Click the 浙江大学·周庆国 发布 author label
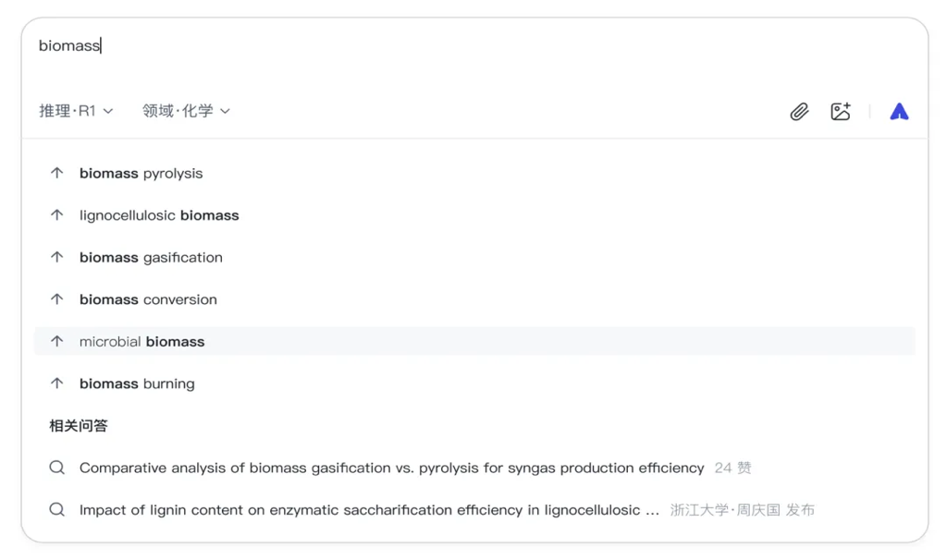Screen dimensions: 947x560 click(743, 510)
